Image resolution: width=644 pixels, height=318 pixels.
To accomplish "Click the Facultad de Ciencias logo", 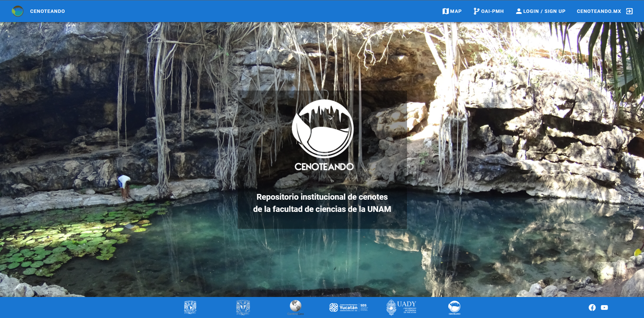I will point(243,307).
